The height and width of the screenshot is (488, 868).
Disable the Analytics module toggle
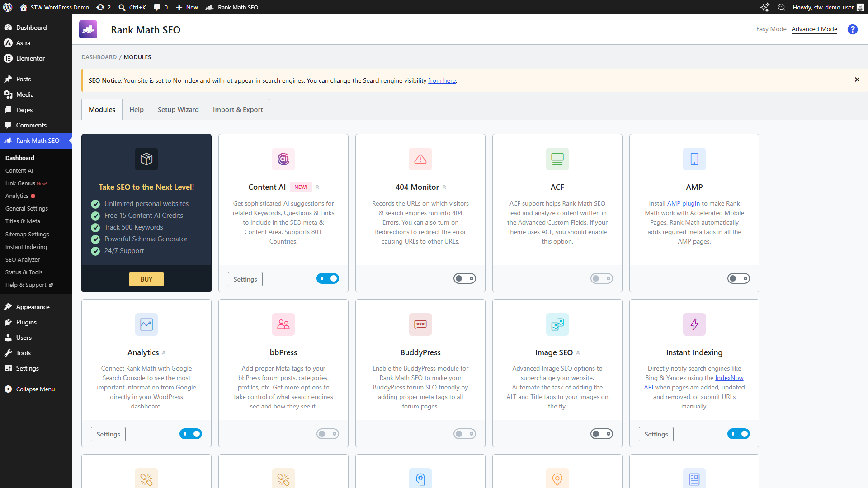click(191, 434)
